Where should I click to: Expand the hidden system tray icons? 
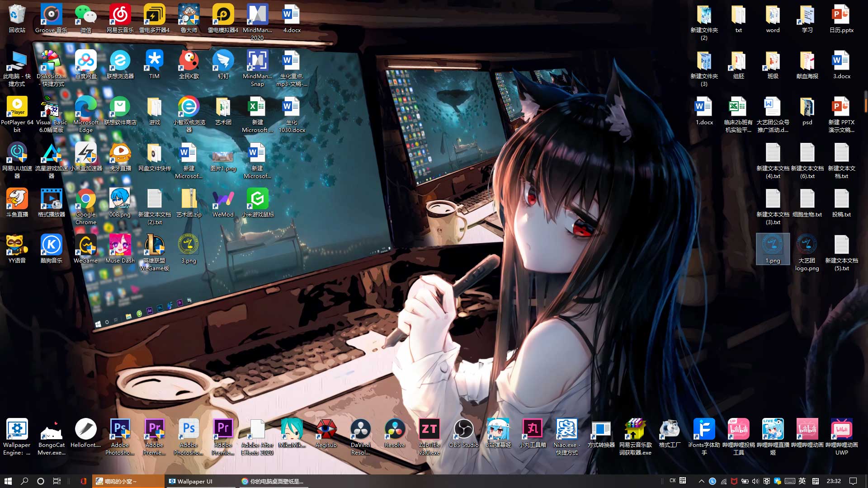[701, 481]
